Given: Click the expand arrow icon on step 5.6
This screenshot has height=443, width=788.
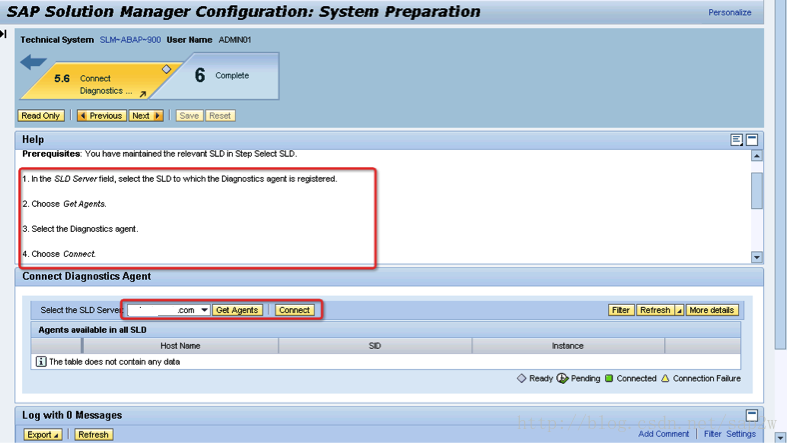Looking at the screenshot, I should 143,93.
